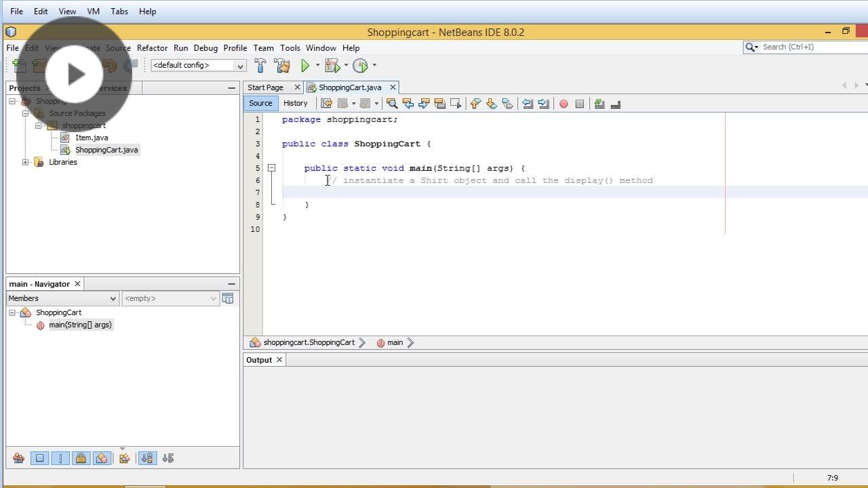Minimize the Navigator panel
The image size is (868, 488).
(x=231, y=284)
